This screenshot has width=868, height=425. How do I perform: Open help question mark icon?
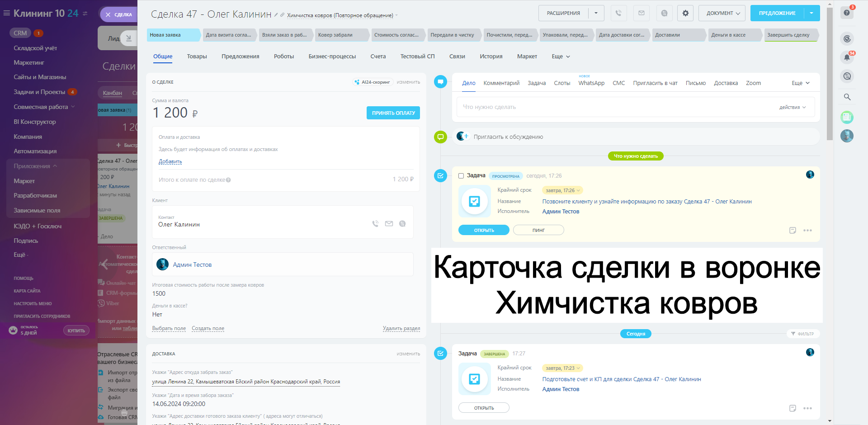pyautogui.click(x=847, y=13)
